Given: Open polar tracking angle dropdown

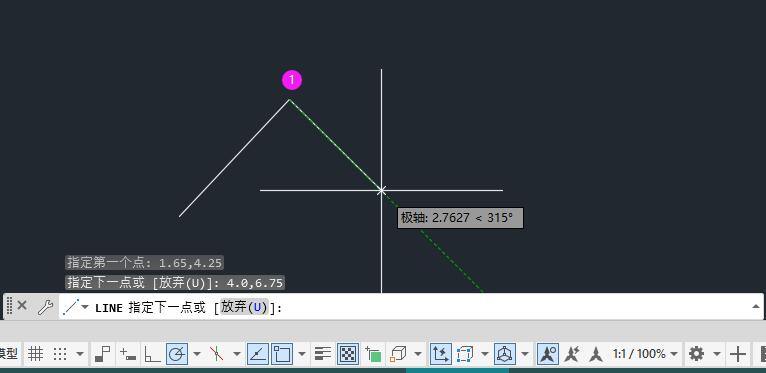Looking at the screenshot, I should (197, 353).
